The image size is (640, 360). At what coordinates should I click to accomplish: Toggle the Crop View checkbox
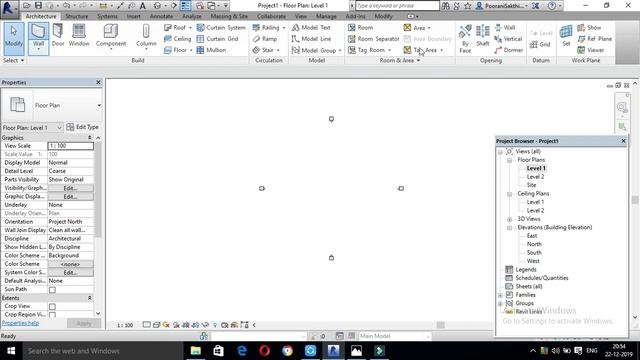[52, 307]
